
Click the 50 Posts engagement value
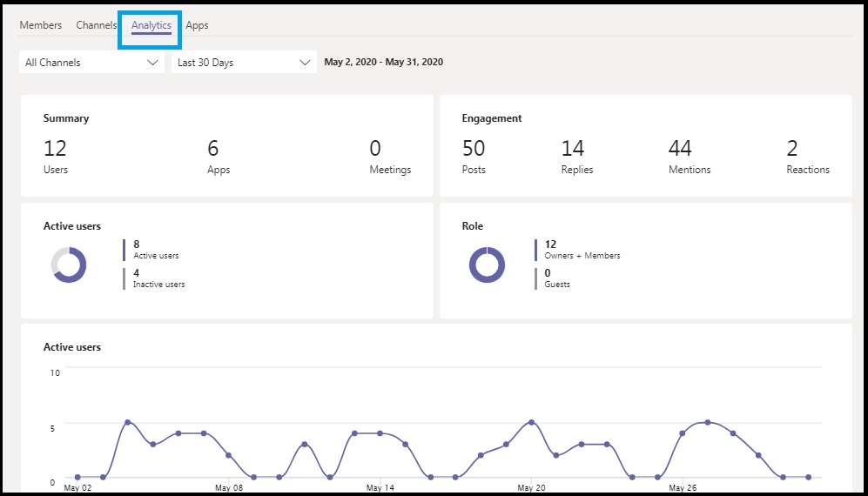coord(474,157)
